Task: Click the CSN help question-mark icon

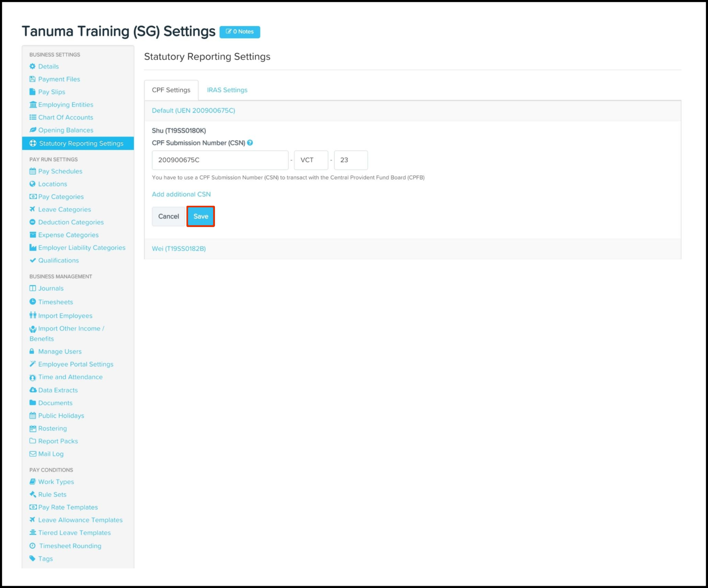Action: tap(250, 143)
